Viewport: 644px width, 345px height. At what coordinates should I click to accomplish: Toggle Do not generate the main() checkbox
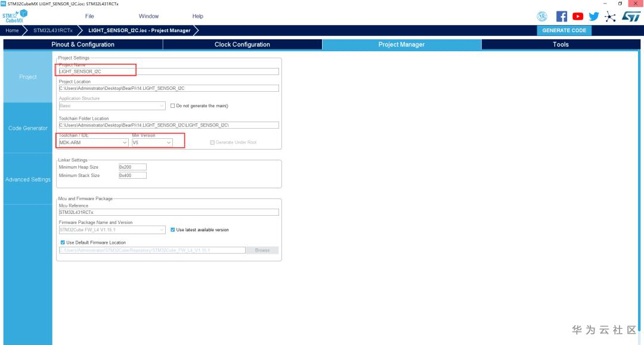(172, 106)
